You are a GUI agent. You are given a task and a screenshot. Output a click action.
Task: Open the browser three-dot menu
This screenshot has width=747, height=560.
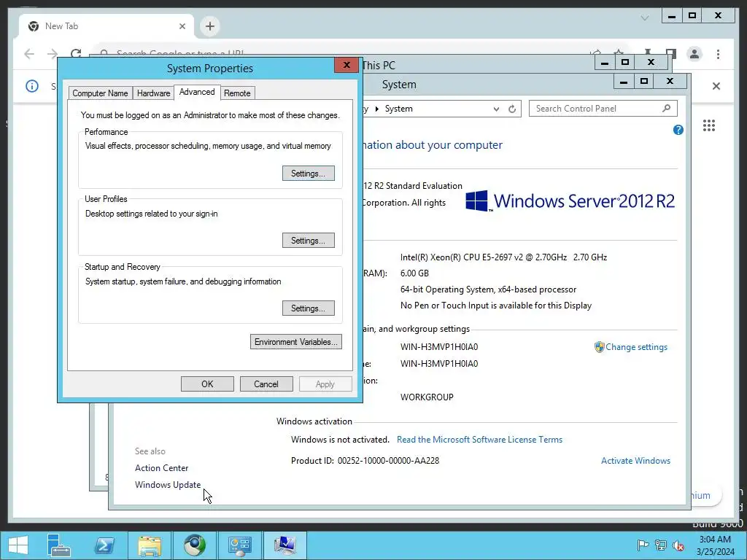[718, 54]
